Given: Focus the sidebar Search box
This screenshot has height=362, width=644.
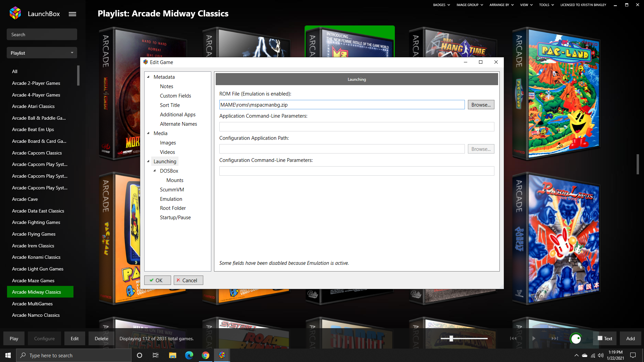Looking at the screenshot, I should tap(42, 35).
